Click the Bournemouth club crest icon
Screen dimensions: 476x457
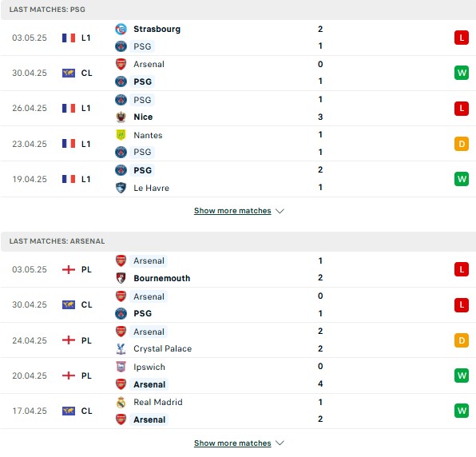(x=121, y=278)
